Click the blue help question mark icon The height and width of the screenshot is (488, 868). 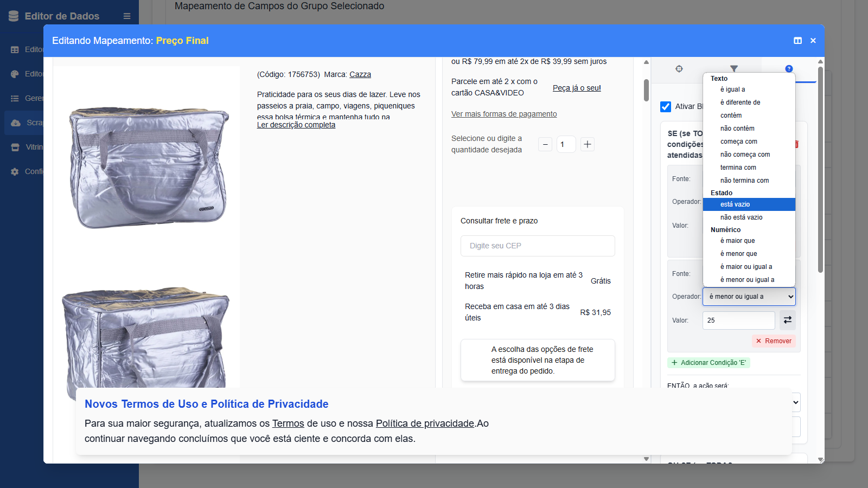pos(789,69)
